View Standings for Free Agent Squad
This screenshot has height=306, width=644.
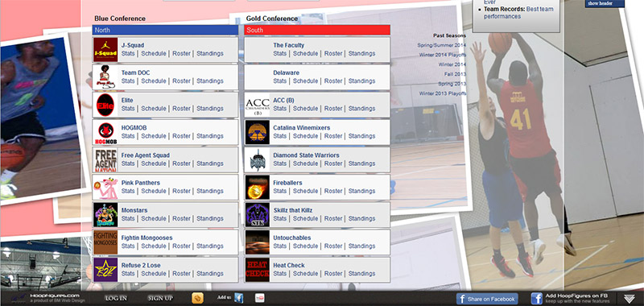210,163
